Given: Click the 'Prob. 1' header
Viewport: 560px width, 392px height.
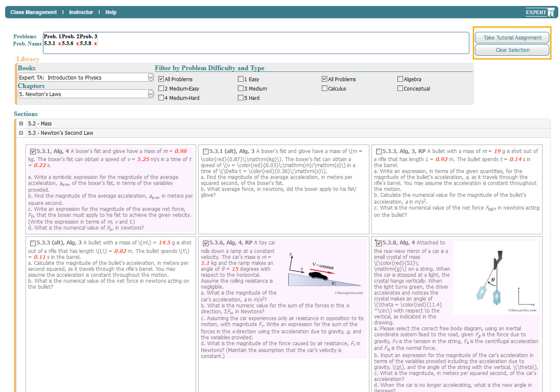Looking at the screenshot, I should pyautogui.click(x=52, y=37).
